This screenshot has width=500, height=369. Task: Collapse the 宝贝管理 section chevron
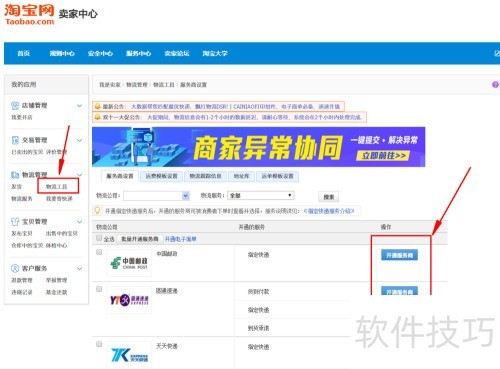79,222
